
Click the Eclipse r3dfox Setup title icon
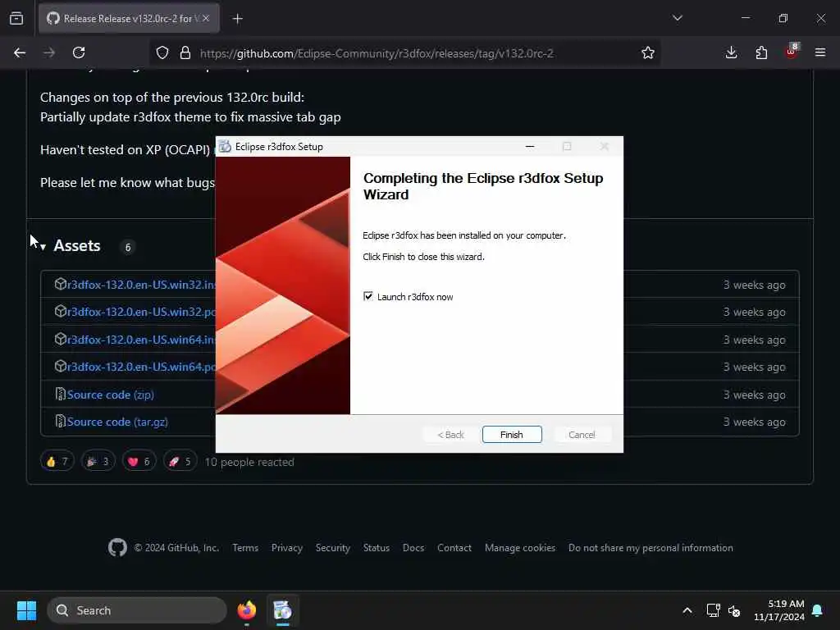pyautogui.click(x=225, y=146)
